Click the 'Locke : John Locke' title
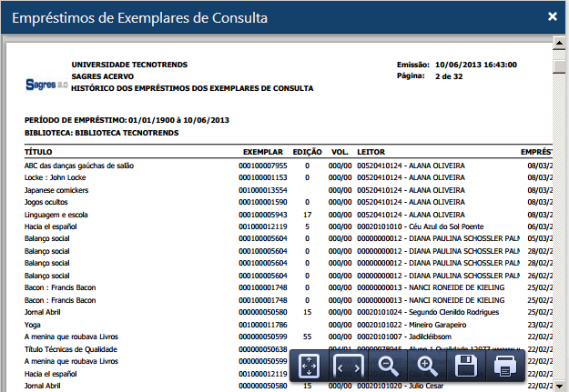569x392 pixels. [58, 177]
